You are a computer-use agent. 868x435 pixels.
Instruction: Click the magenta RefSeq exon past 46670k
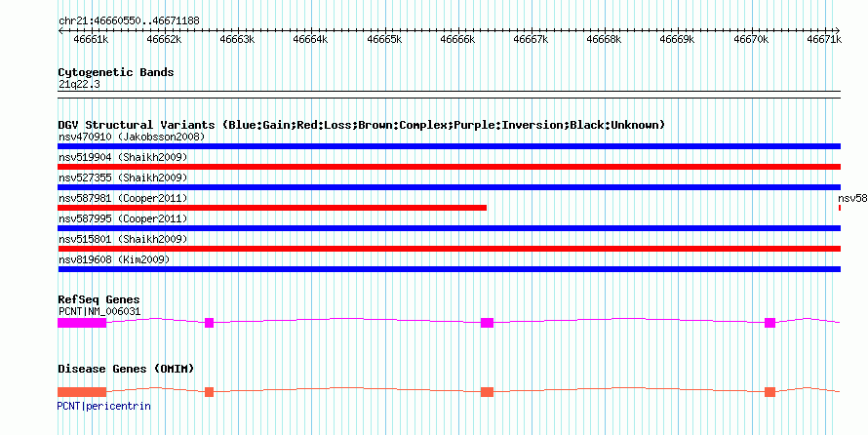[x=770, y=323]
